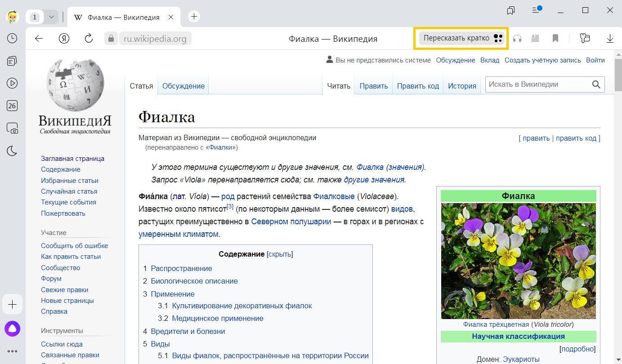This screenshot has height=364, width=622.
Task: Hide contents via скрыть link
Action: point(280,254)
